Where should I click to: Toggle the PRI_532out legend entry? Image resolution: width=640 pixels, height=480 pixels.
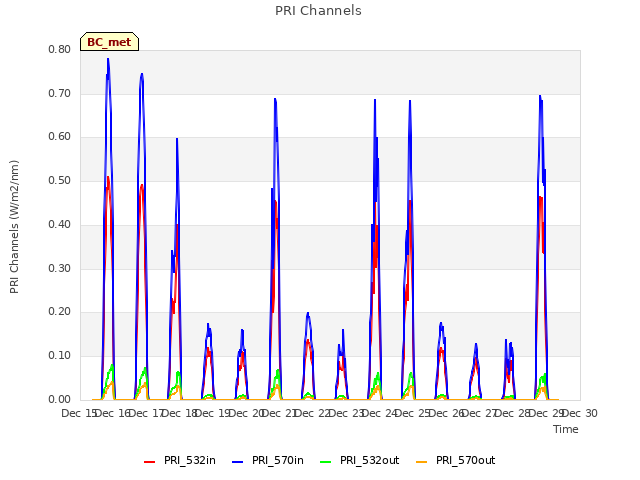360,460
